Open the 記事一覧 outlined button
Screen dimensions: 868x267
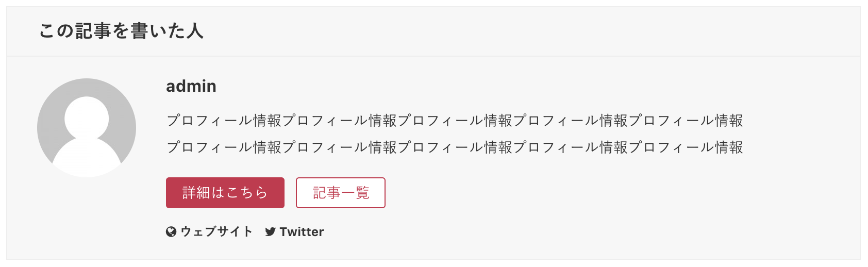341,193
